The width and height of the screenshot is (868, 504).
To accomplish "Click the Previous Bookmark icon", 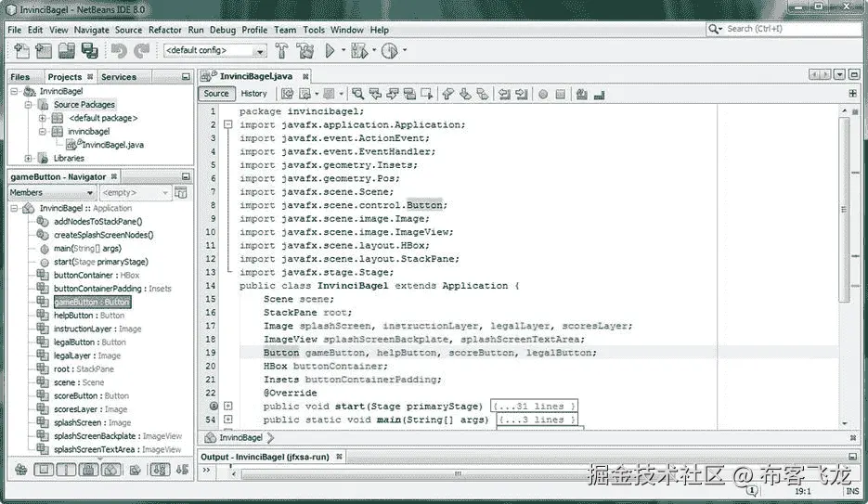I will click(x=447, y=94).
